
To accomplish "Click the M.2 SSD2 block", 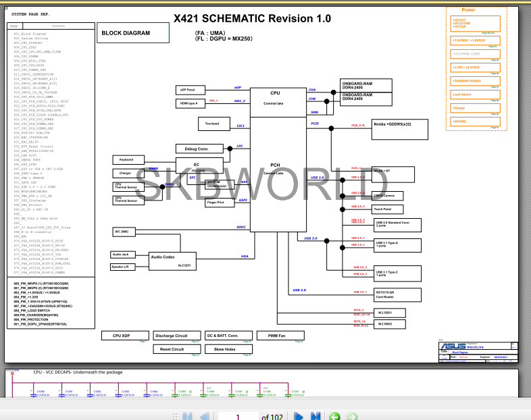I will pyautogui.click(x=390, y=324).
